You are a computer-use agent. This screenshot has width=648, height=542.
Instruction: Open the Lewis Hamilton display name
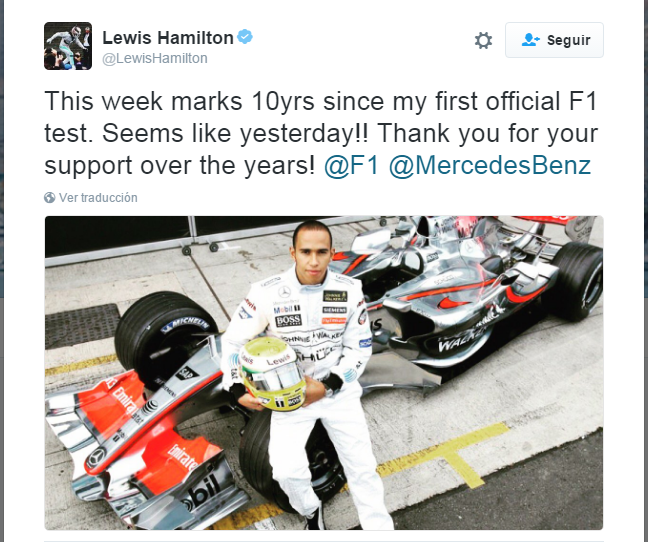[168, 38]
